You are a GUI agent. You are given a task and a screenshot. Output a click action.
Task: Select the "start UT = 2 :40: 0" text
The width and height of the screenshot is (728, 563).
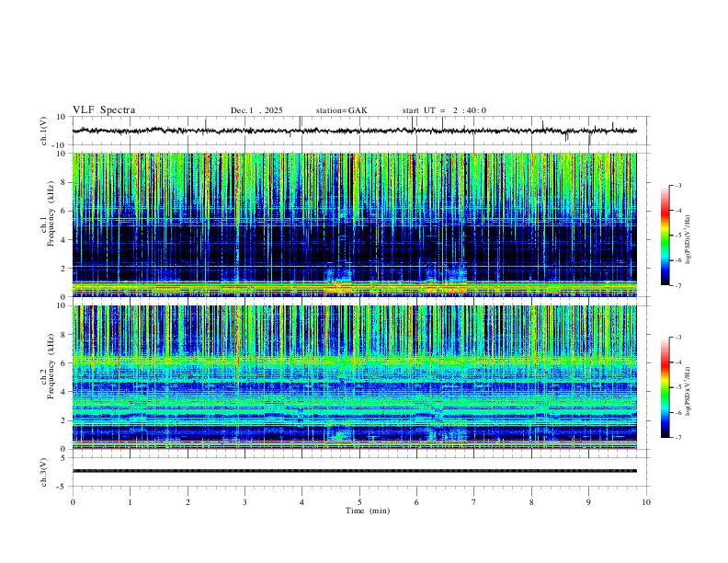444,110
